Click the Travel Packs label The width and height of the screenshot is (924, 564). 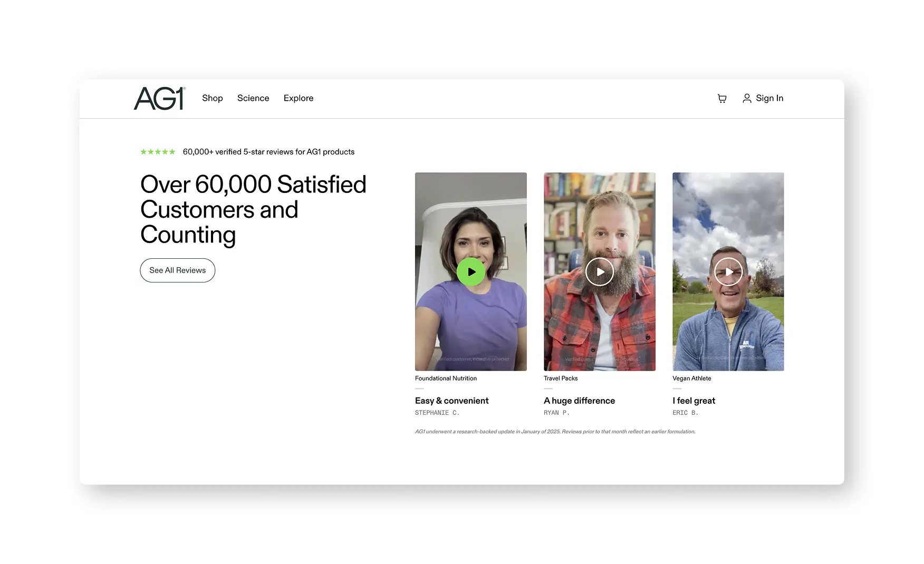point(561,378)
